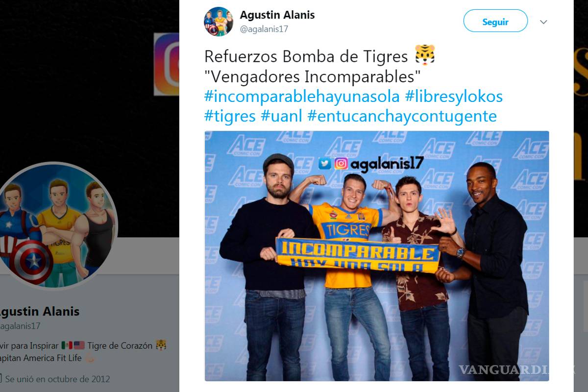Click the Mexico flag emoji in bio
Image resolution: width=588 pixels, height=392 pixels.
tap(67, 346)
